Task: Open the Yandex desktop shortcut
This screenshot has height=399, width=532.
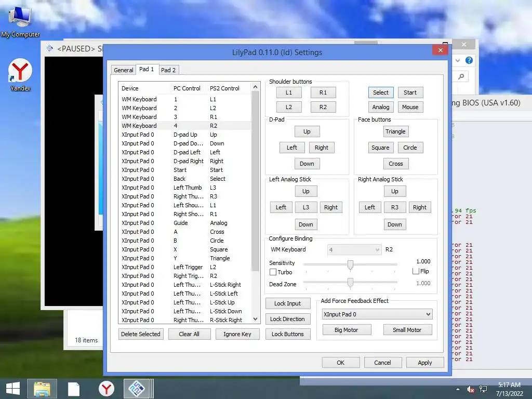Action: pos(20,75)
